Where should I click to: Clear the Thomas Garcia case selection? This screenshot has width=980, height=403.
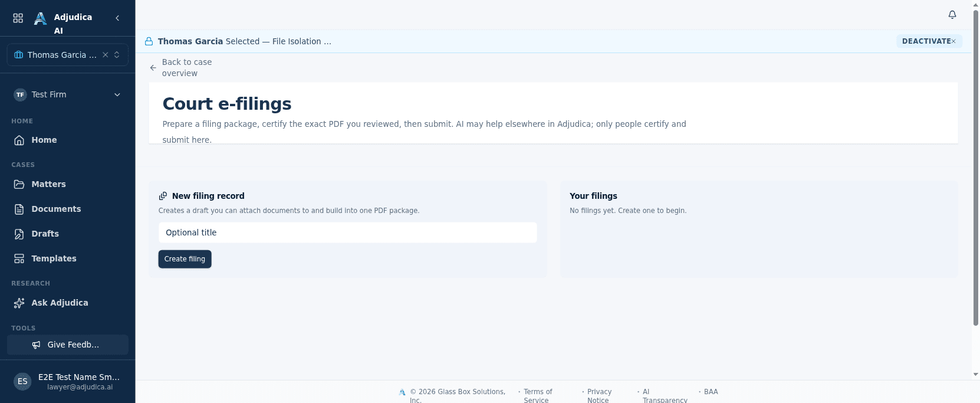coord(106,55)
